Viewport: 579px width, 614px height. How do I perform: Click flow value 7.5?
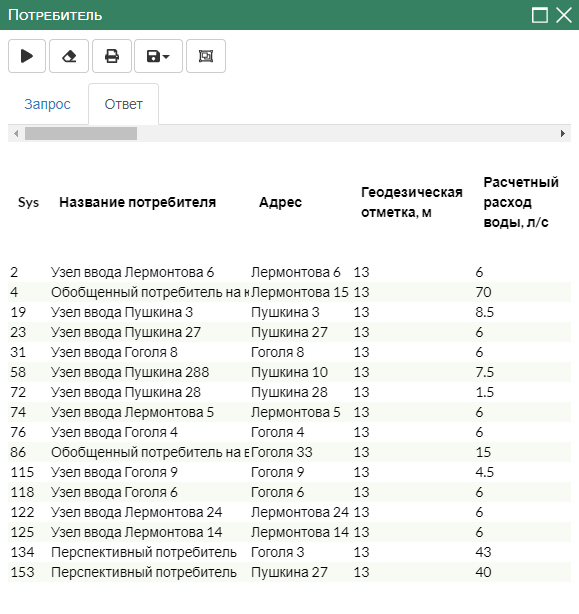(485, 372)
